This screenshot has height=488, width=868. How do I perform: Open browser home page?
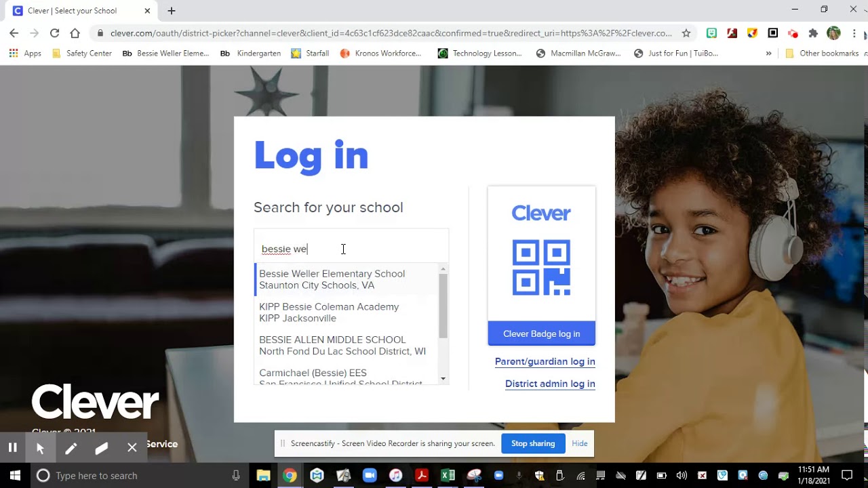[x=75, y=33]
